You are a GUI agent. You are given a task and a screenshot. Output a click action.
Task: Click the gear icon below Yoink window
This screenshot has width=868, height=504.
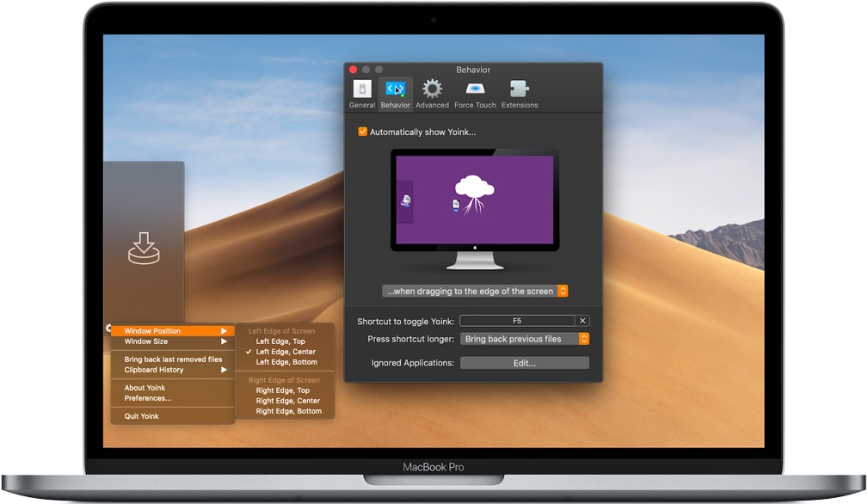click(x=108, y=328)
